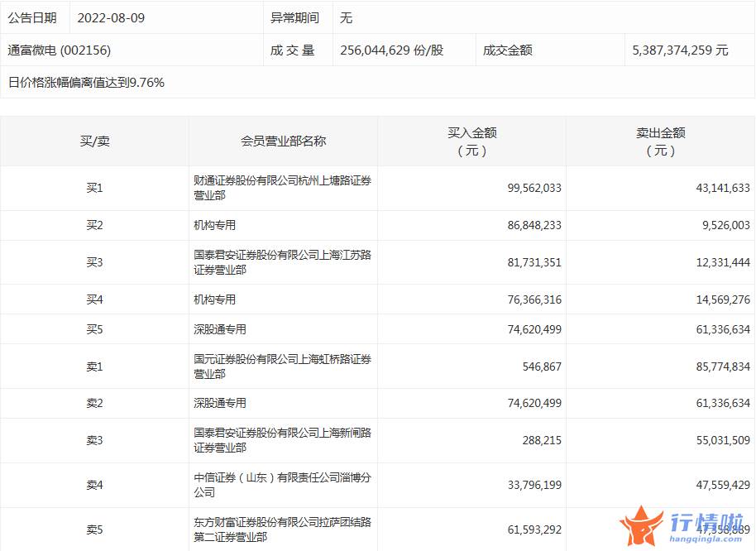Select buy amount 546,867
Screen dimensions: 756x551
click(x=542, y=367)
